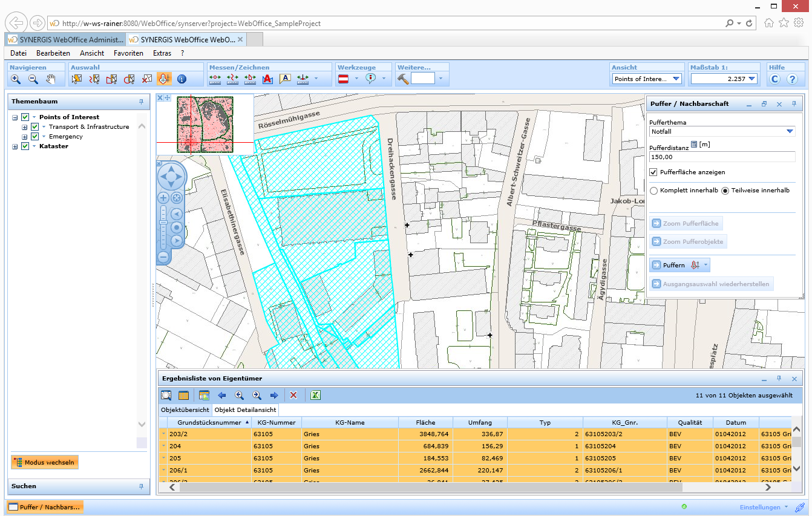
Task: Click the hammer icon under Weitere
Action: 403,79
